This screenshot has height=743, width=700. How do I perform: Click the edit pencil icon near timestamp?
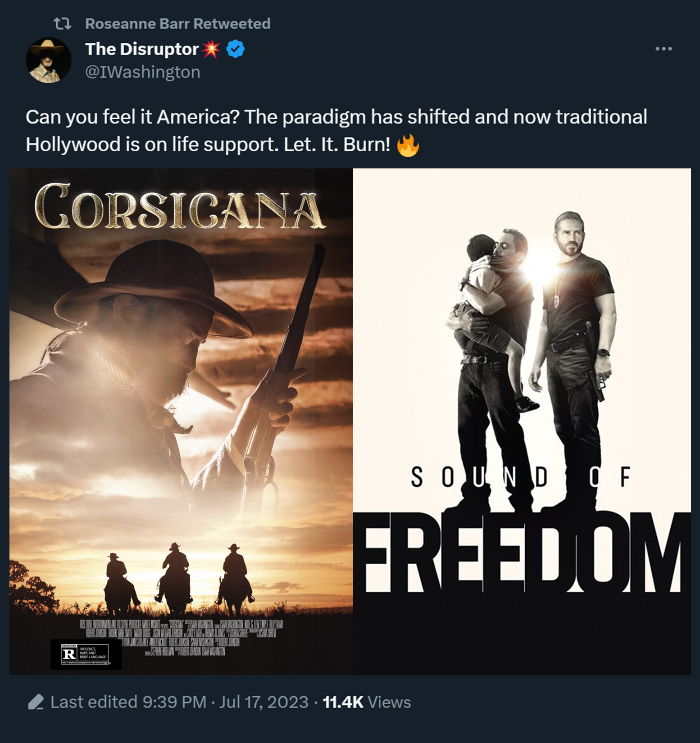point(36,702)
